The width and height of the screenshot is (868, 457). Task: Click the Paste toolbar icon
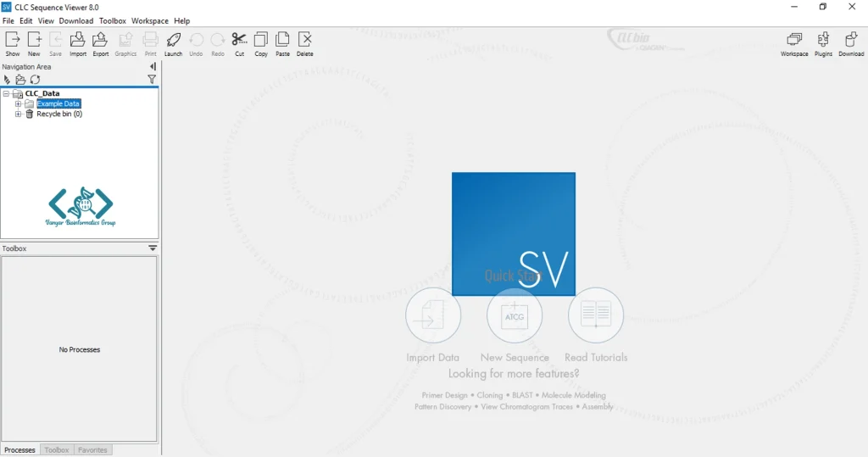282,44
